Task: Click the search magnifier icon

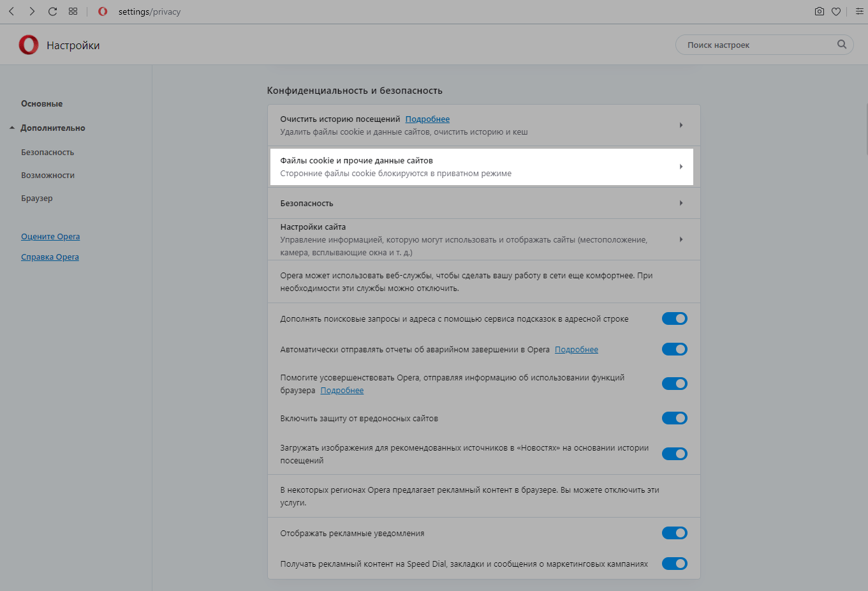Action: [x=842, y=45]
